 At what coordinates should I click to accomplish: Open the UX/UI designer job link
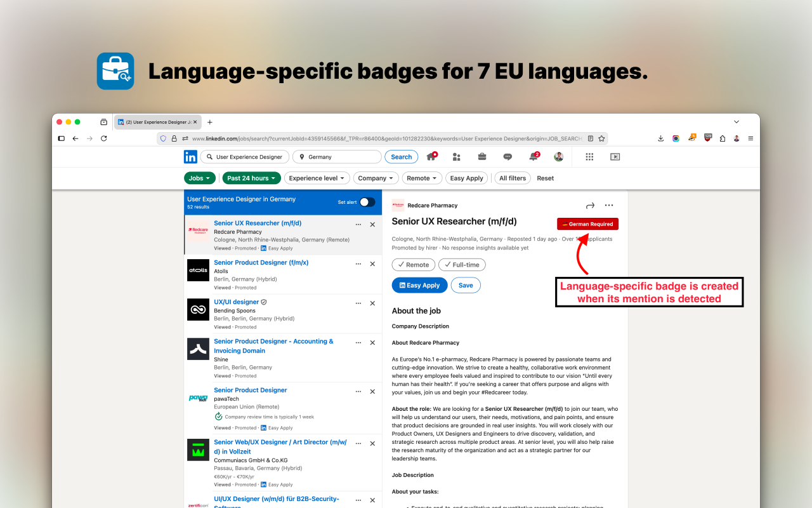pyautogui.click(x=236, y=302)
